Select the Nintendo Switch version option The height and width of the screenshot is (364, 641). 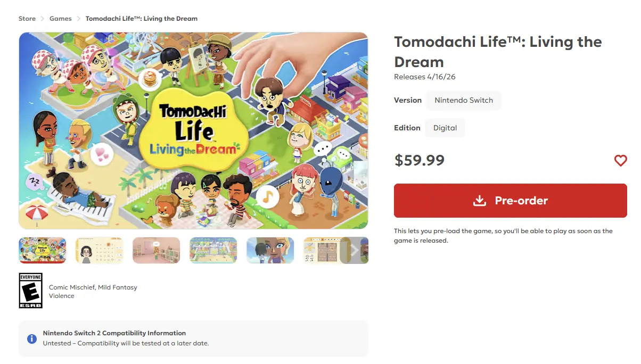463,100
